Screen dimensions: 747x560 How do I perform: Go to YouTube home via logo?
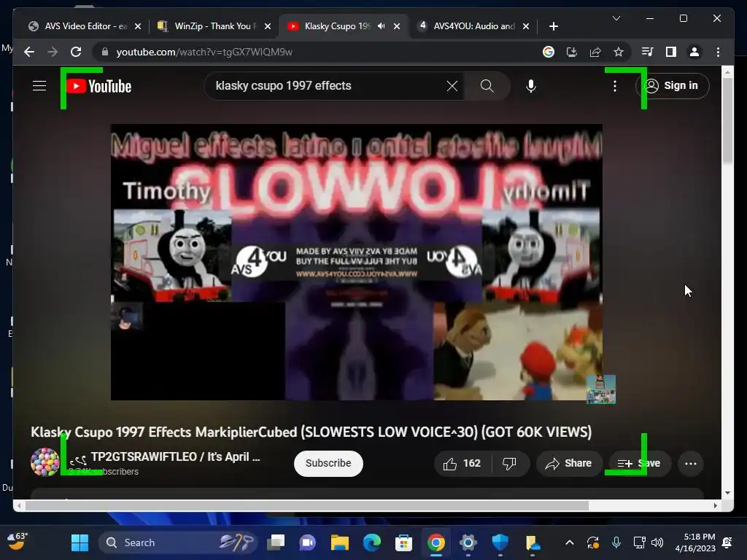pos(99,86)
